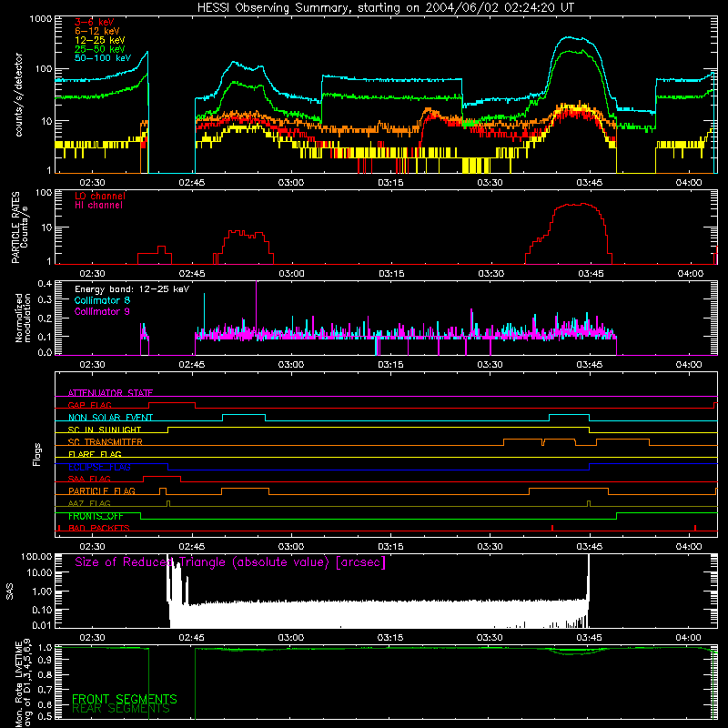This screenshot has width=728, height=728.
Task: Click the FLARE FLAG label
Action: (x=95, y=454)
